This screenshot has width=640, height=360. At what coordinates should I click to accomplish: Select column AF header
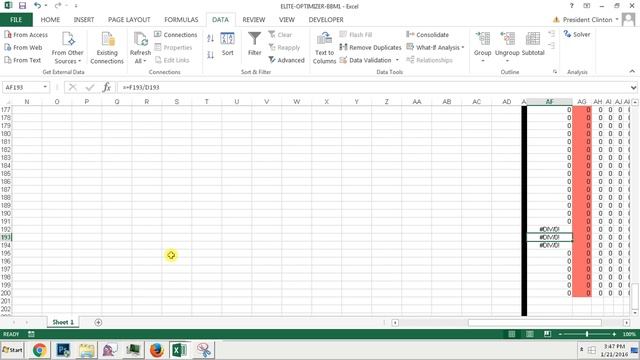[549, 102]
